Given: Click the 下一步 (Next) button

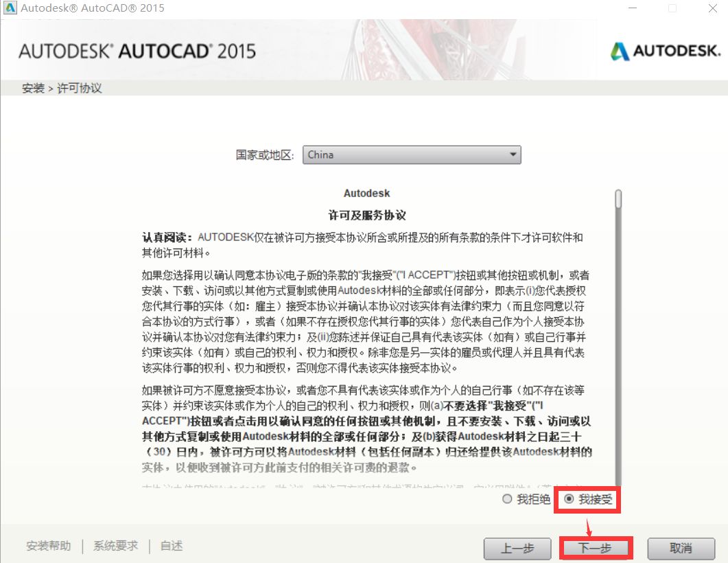Looking at the screenshot, I should [595, 549].
